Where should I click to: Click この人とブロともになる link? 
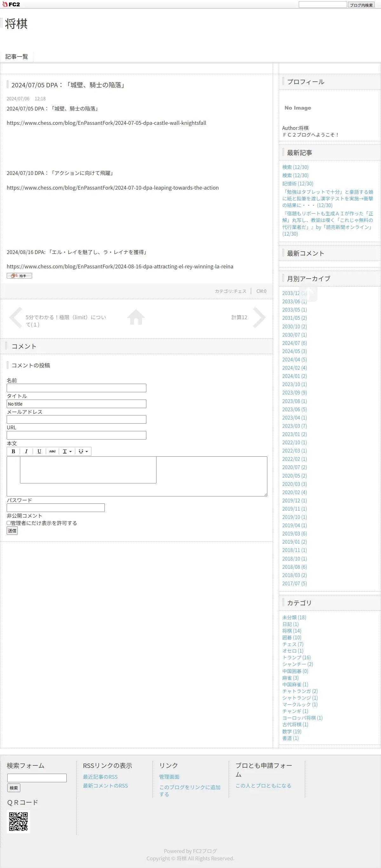(263, 785)
